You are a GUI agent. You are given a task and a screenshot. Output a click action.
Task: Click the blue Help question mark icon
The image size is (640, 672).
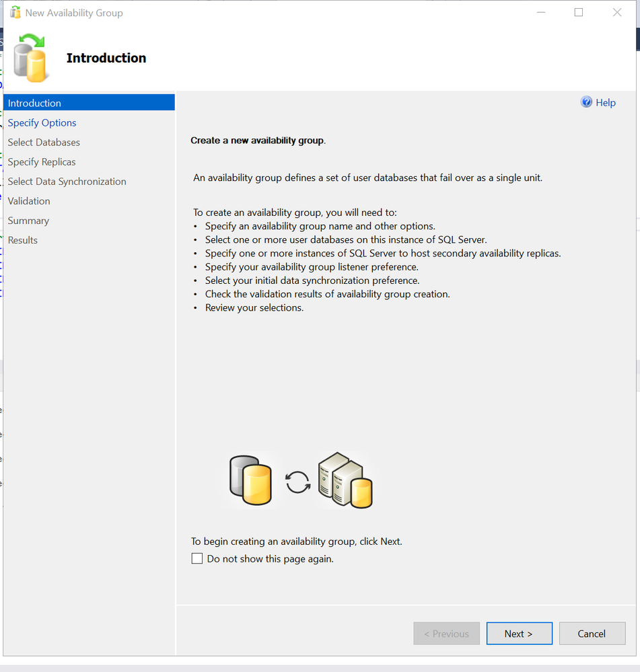(x=586, y=102)
